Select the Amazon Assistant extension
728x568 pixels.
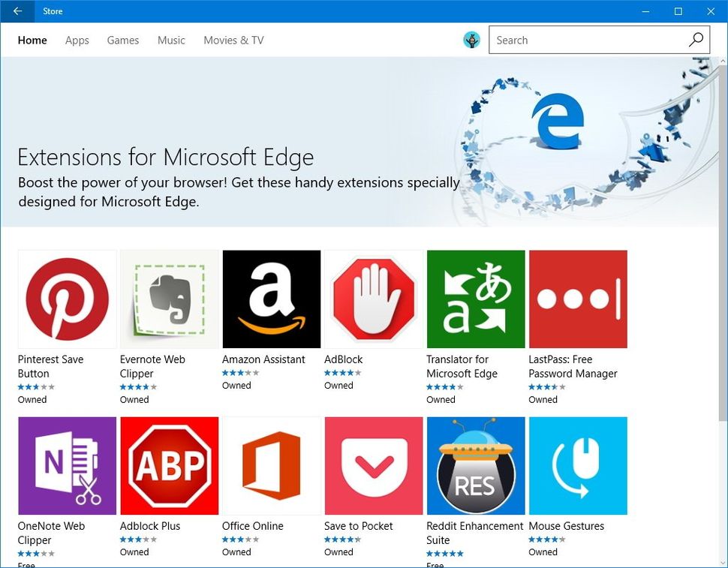pos(271,299)
